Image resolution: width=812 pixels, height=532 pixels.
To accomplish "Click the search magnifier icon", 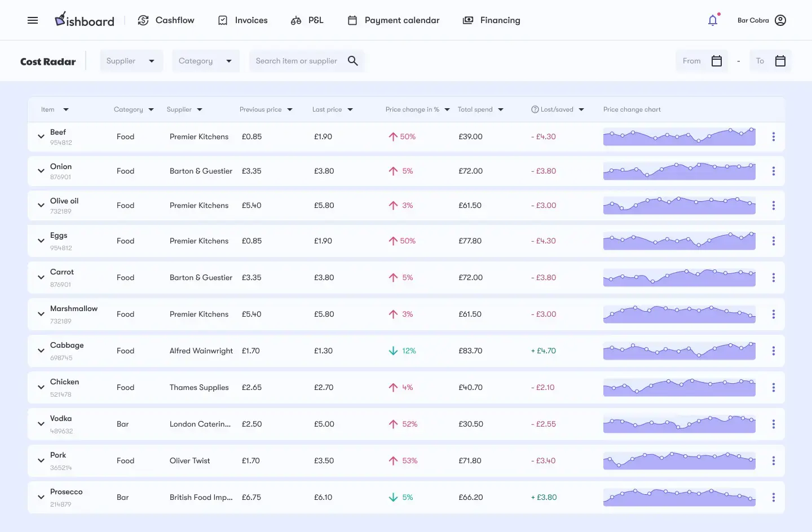I will click(x=353, y=61).
